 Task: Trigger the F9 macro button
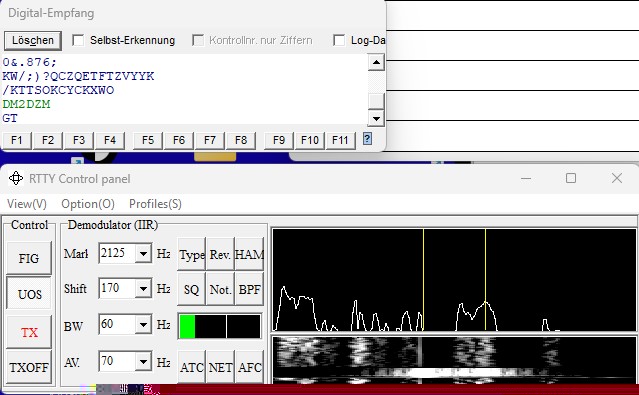click(x=279, y=141)
